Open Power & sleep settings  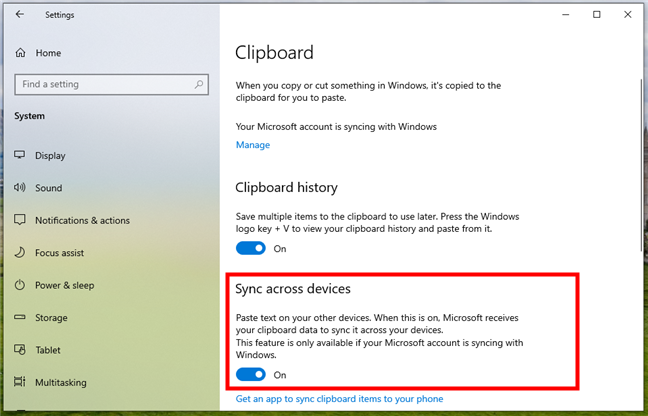click(x=64, y=285)
